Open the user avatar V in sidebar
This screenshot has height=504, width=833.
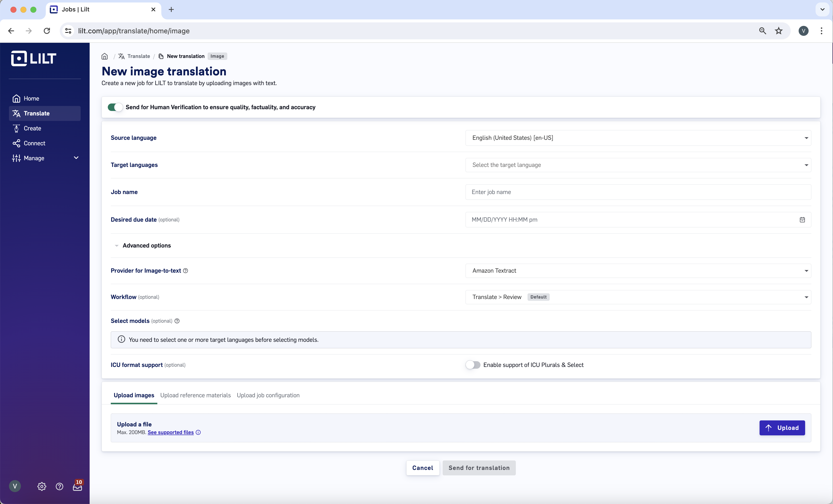(x=14, y=486)
